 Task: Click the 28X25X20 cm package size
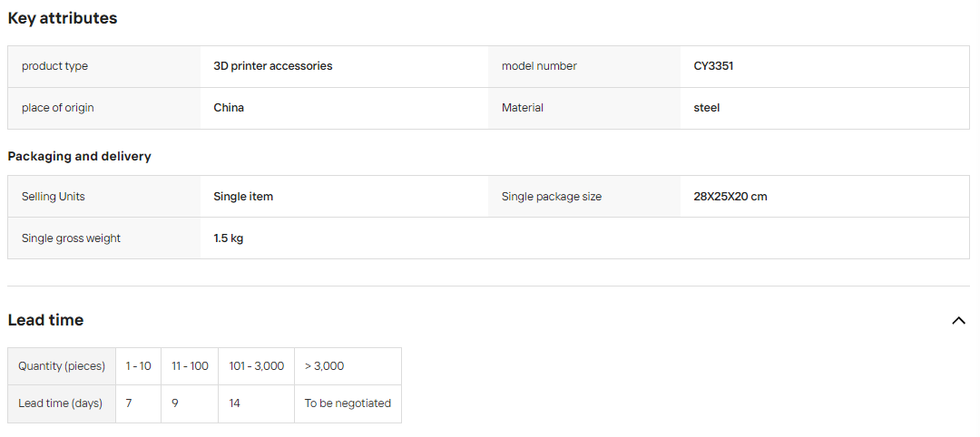[730, 197]
